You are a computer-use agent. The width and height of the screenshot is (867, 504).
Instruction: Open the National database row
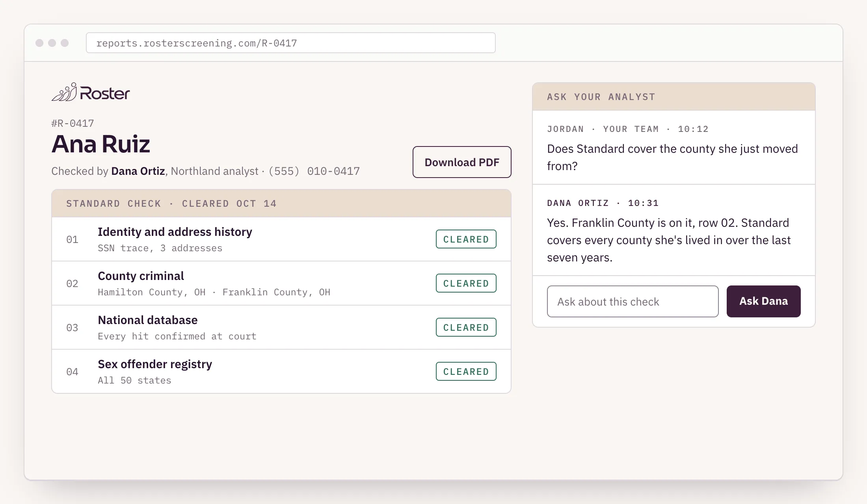281,328
